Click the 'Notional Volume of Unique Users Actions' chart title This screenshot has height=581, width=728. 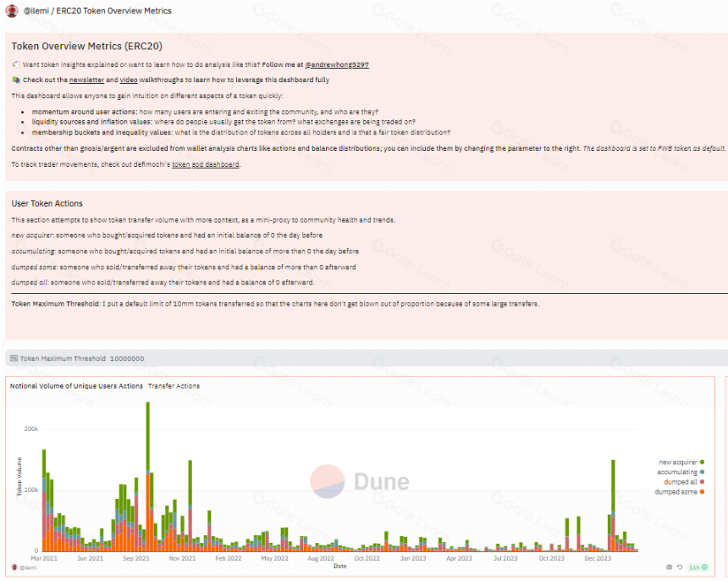76,386
